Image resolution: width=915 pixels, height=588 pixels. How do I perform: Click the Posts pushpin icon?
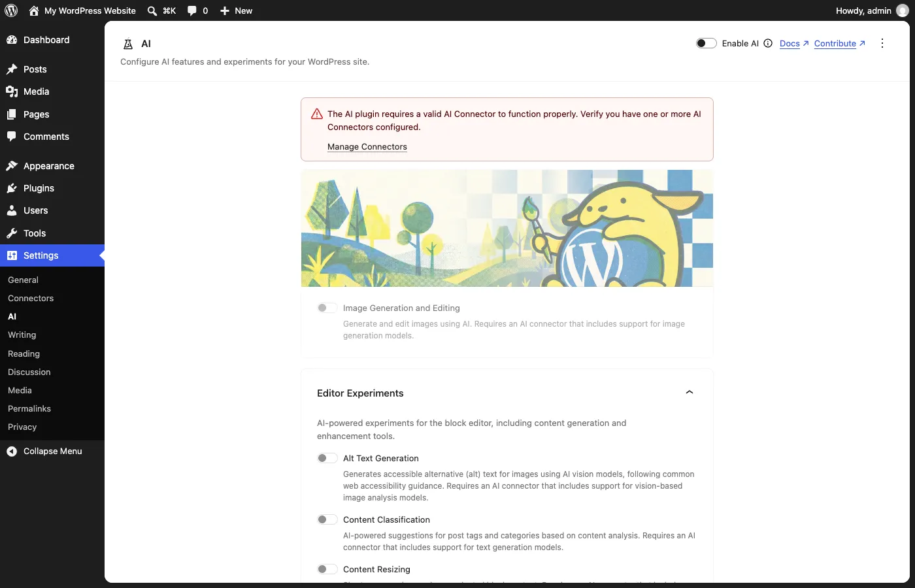[x=12, y=69]
